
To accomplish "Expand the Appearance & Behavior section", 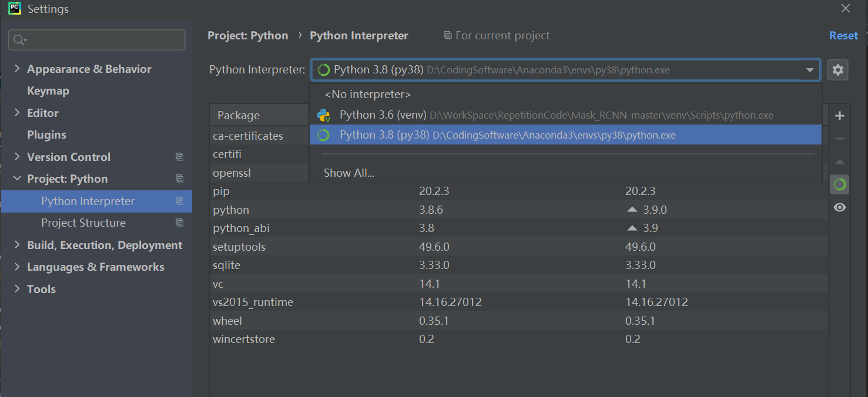I will pyautogui.click(x=17, y=69).
